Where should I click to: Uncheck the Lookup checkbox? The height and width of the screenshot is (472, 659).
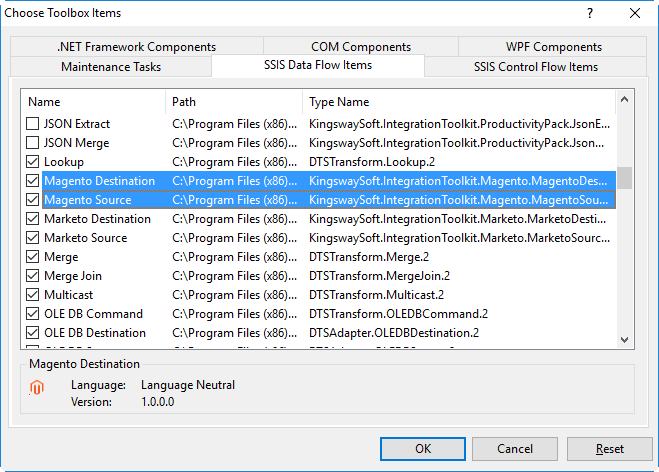click(x=32, y=162)
